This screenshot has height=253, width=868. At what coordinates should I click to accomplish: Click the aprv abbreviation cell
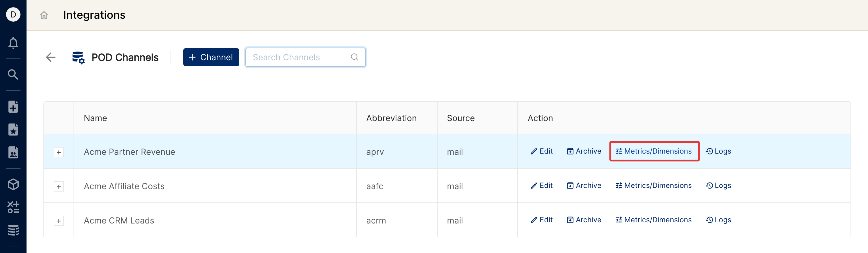click(397, 151)
